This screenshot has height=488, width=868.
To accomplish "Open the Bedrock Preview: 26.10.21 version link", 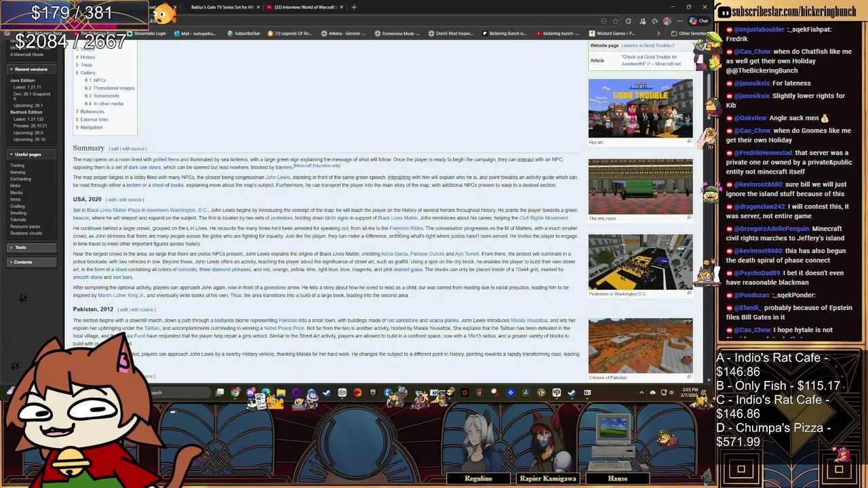I will pyautogui.click(x=30, y=125).
